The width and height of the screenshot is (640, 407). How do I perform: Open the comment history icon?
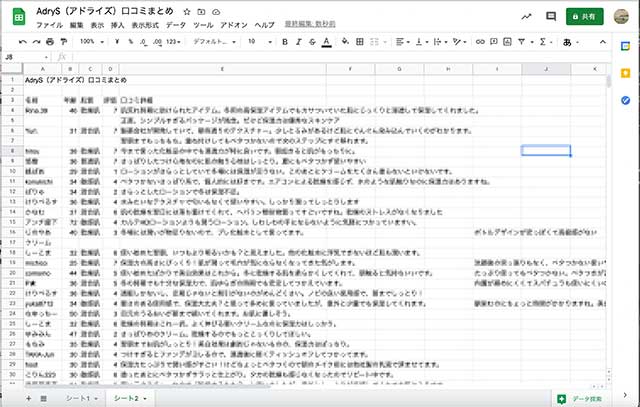[551, 16]
